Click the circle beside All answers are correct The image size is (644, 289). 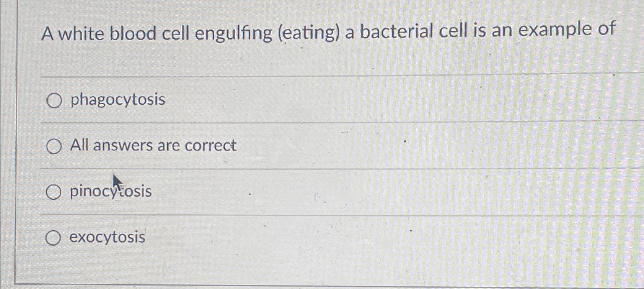(54, 146)
